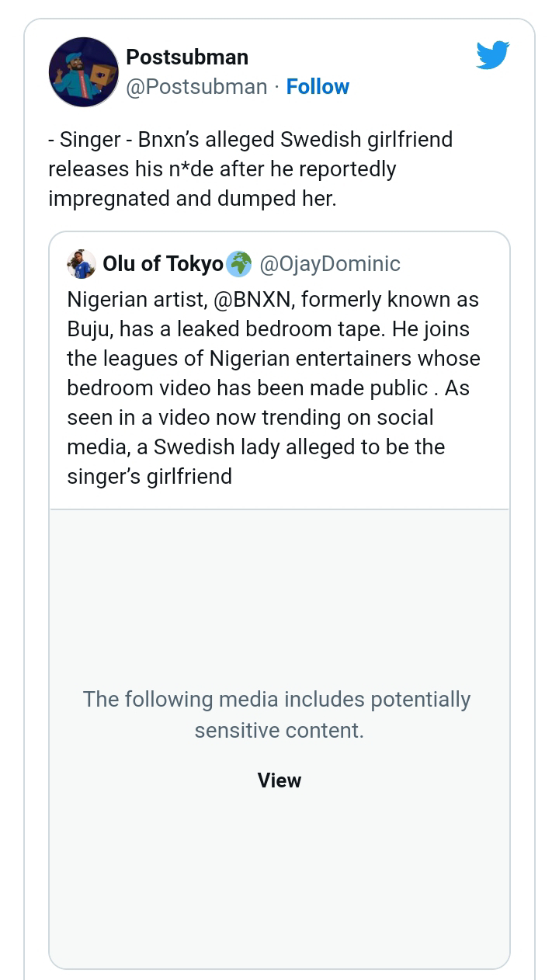Click the sensitive content warning message
This screenshot has height=980, width=559.
coord(277,714)
